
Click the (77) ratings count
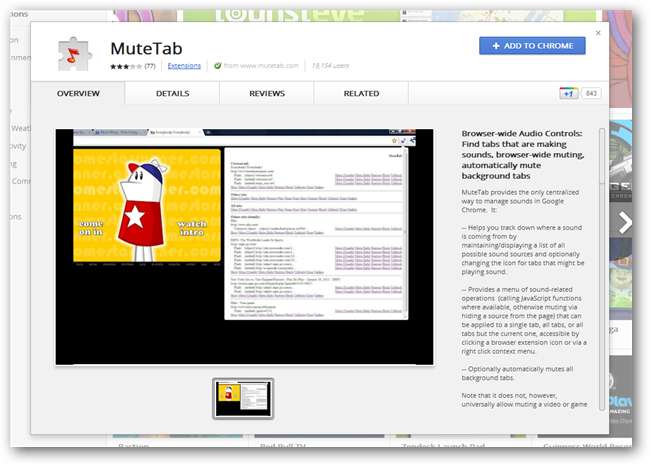coord(150,66)
